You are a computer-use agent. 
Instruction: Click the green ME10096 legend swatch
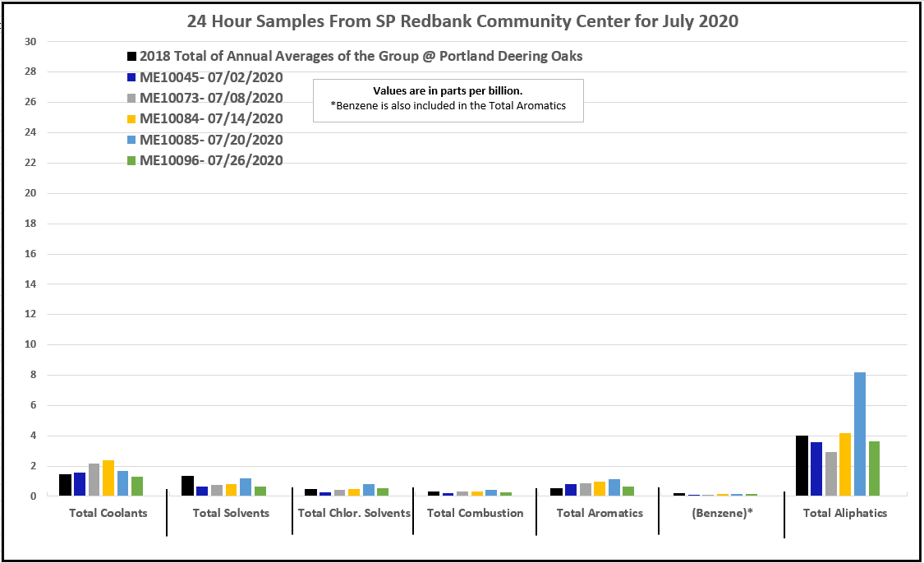click(x=131, y=161)
